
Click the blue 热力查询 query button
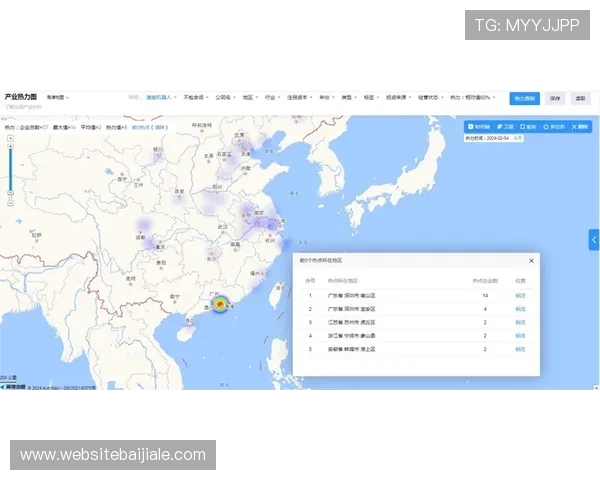tap(525, 98)
